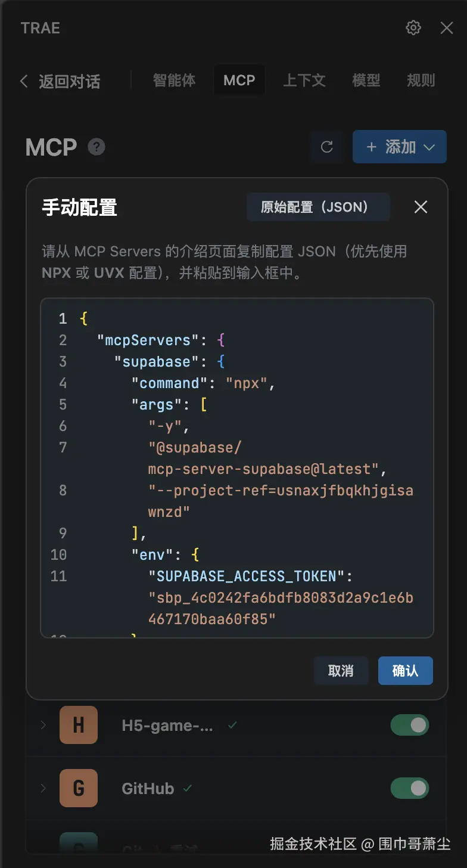This screenshot has height=868, width=467.
Task: Expand the H5-game server row
Action: pos(43,725)
